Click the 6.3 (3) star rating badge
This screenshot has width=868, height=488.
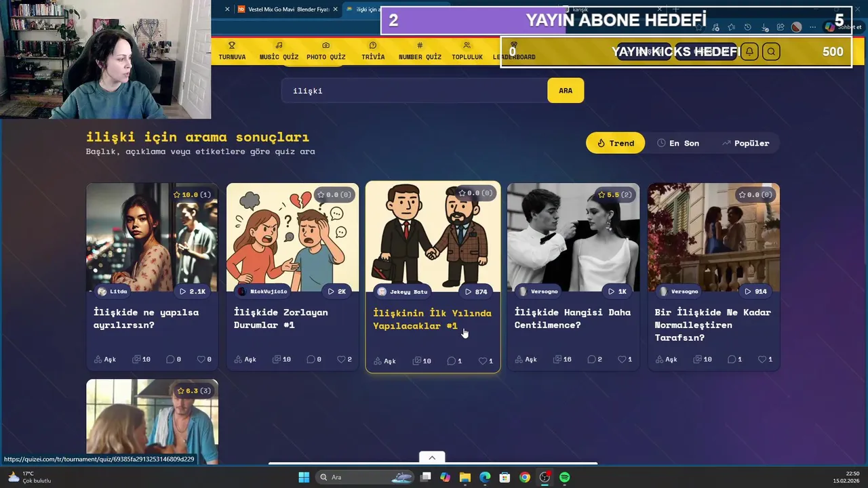[193, 391]
